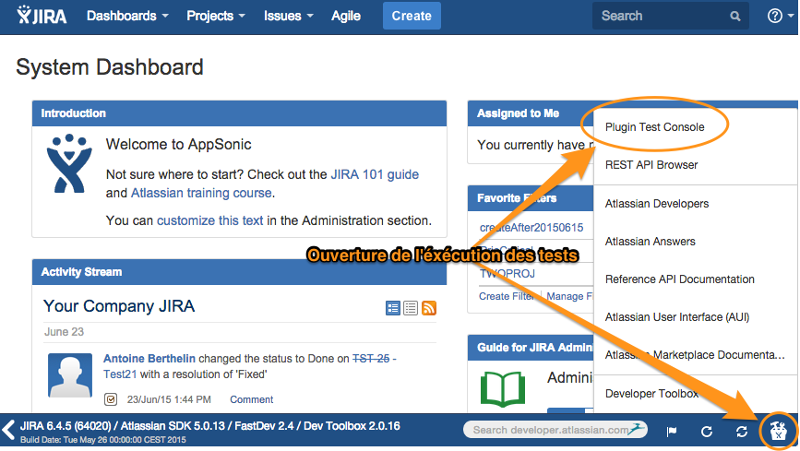Open the TST-25 issue link

[x=371, y=359]
